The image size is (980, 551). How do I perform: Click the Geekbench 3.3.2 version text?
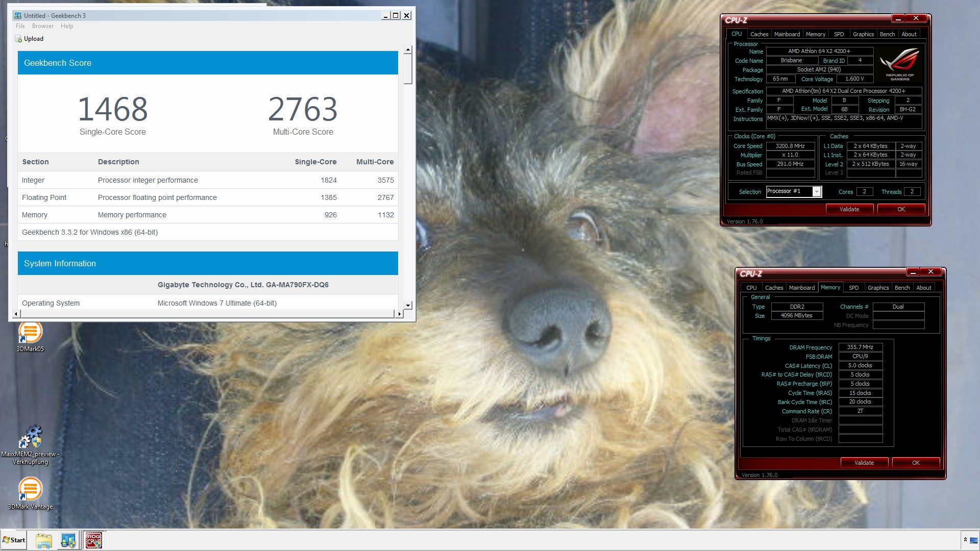[x=90, y=232]
